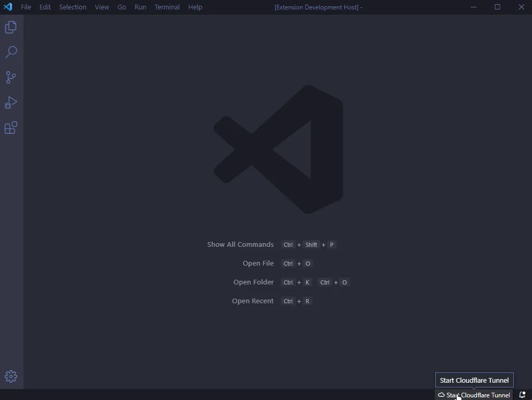Viewport: 532px width, 400px height.
Task: Open the Terminal menu
Action: (x=167, y=7)
